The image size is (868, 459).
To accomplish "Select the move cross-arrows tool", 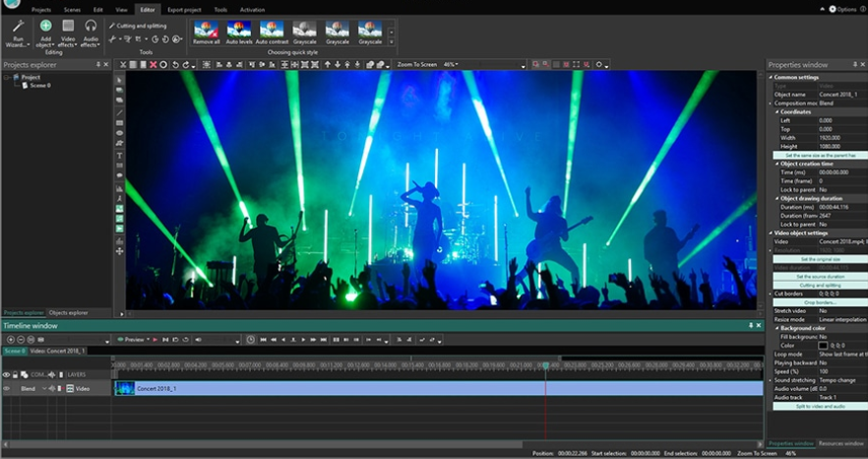I will [119, 251].
